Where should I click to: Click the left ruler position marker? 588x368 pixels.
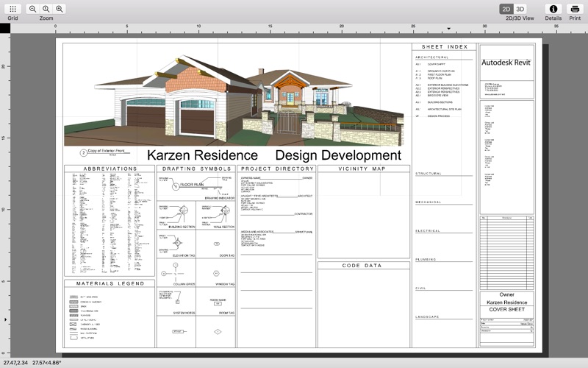click(x=5, y=319)
